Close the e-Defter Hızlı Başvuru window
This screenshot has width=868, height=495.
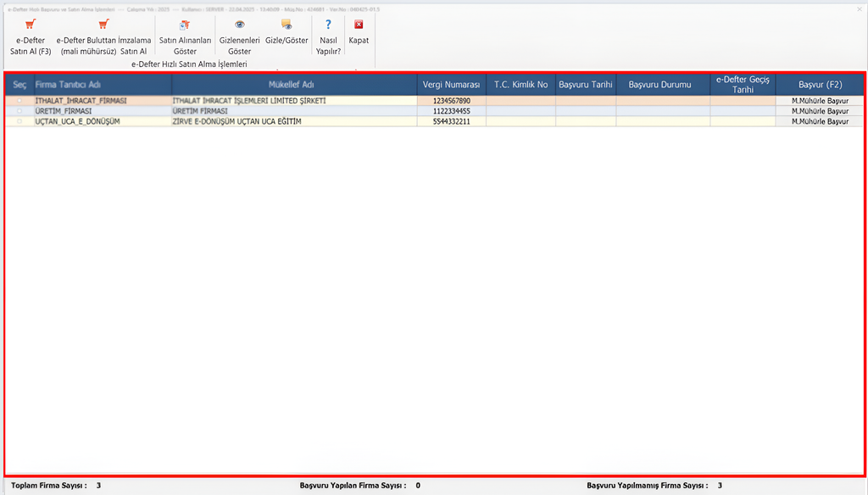click(860, 8)
